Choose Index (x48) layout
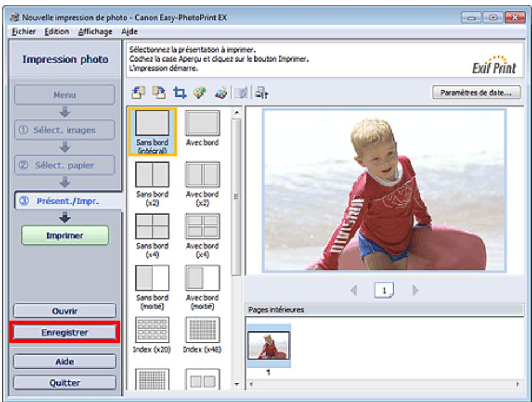The image size is (532, 402). click(x=202, y=335)
